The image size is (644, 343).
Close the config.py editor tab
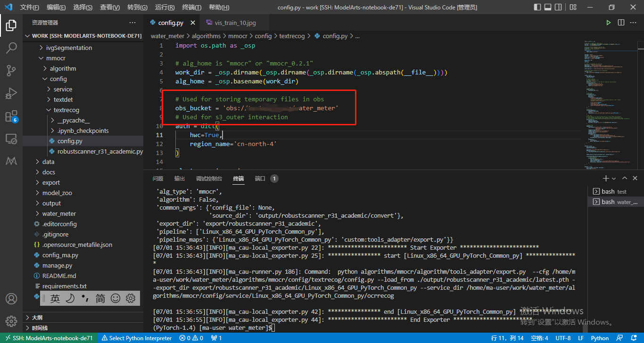click(x=193, y=23)
